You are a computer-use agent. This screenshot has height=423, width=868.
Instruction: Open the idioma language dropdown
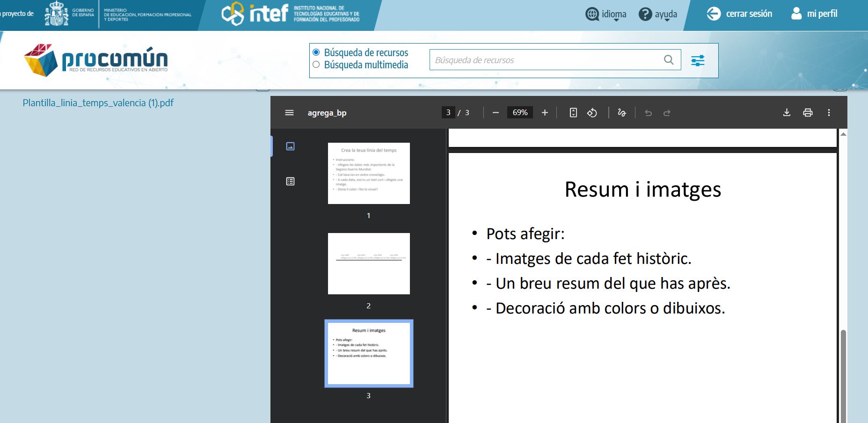605,14
